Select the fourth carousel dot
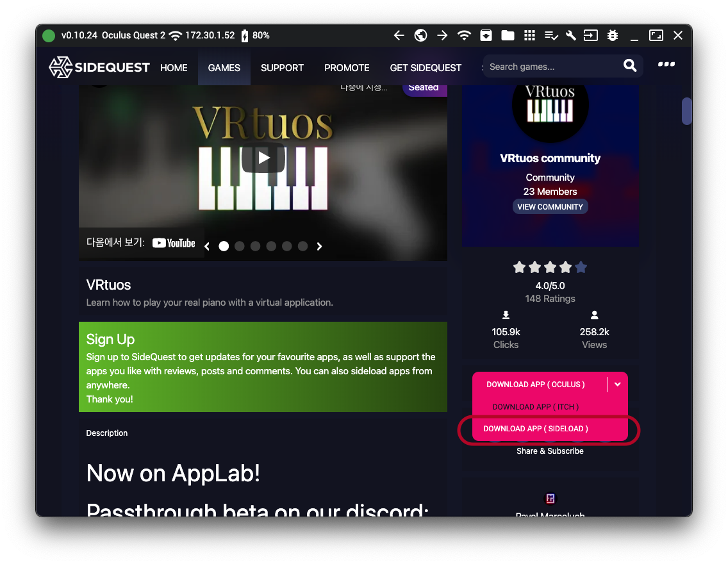Image resolution: width=728 pixels, height=564 pixels. point(271,247)
